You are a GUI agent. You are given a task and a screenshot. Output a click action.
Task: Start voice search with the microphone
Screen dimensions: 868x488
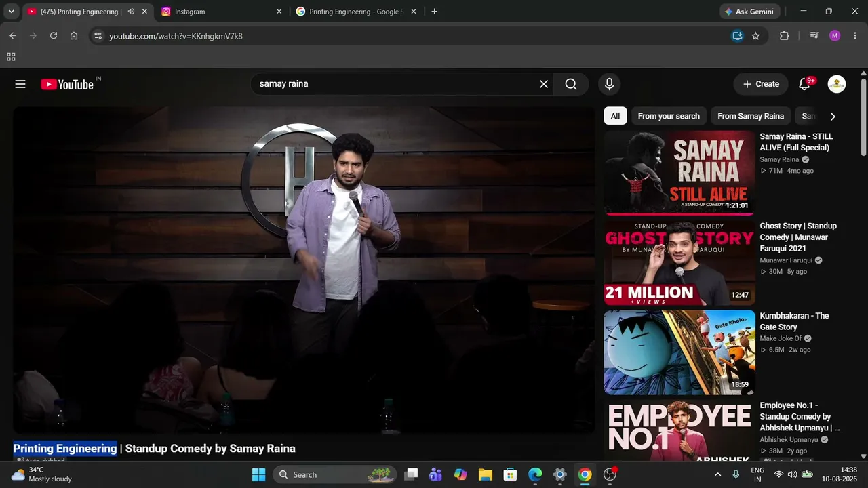point(609,84)
